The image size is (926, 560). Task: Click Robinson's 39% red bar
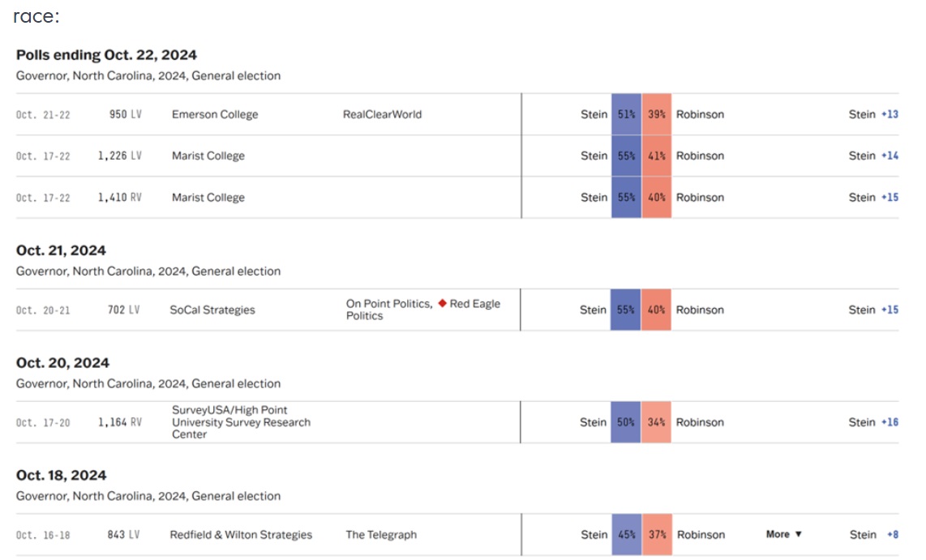pos(656,114)
